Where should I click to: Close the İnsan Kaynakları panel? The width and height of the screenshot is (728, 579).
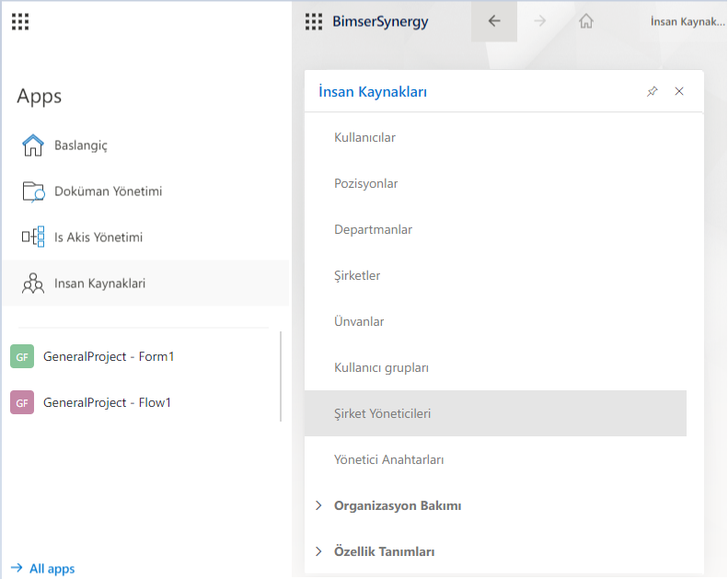point(679,91)
